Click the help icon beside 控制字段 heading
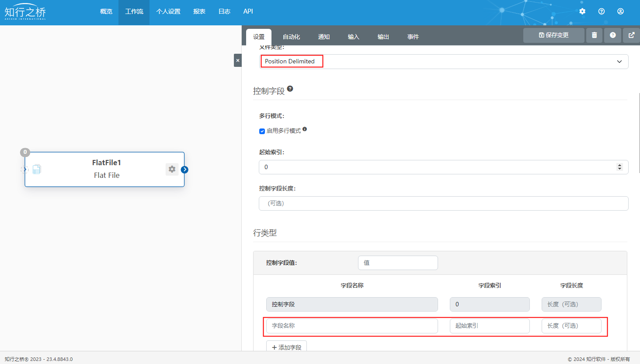The height and width of the screenshot is (364, 640). click(290, 89)
